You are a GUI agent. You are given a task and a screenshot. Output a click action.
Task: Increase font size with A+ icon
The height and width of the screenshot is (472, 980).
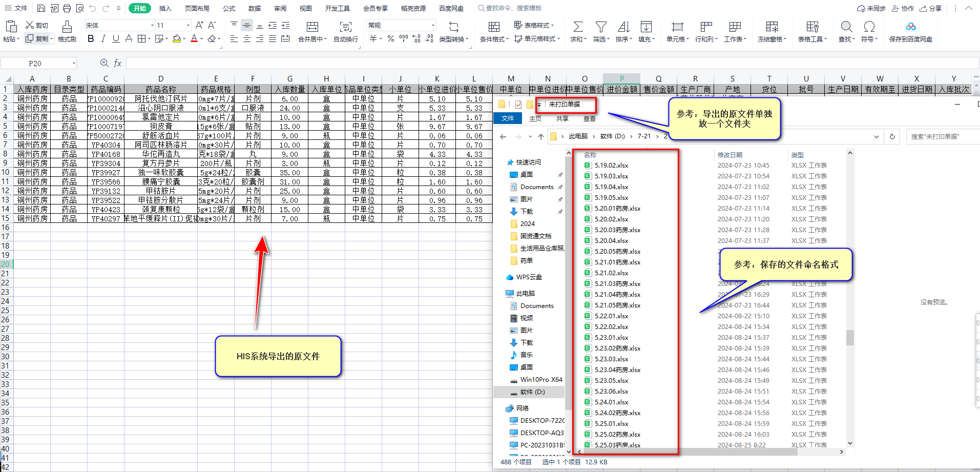(x=199, y=25)
